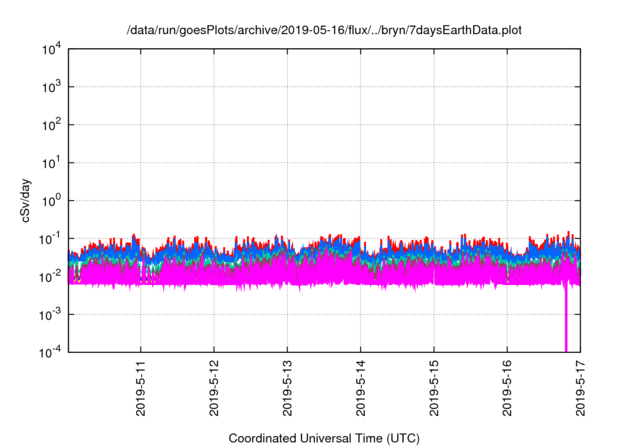Viewport: 640px width, 448px height.
Task: Click the 2019-5-16 date tick label
Action: point(507,388)
